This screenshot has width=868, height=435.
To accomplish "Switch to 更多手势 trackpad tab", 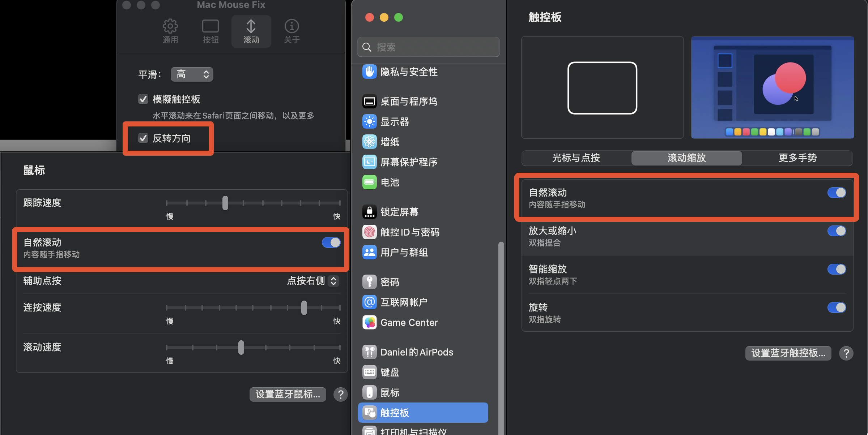I will pyautogui.click(x=797, y=158).
